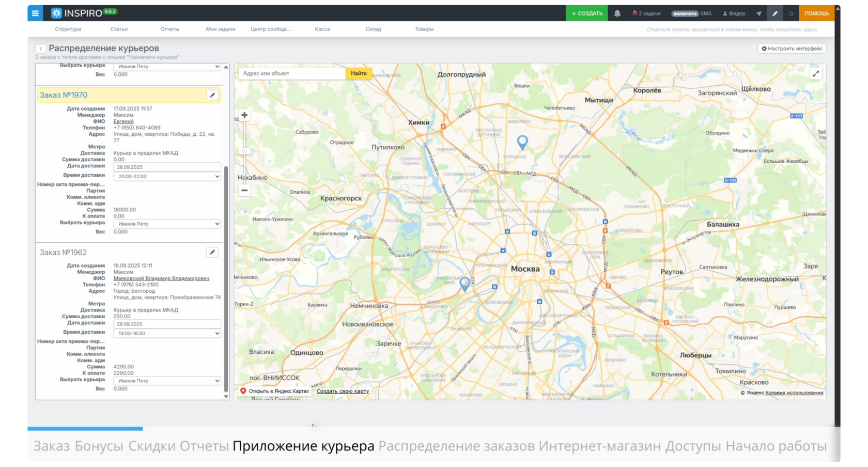Expand the map to fullscreen
The width and height of the screenshot is (868, 467).
(816, 74)
